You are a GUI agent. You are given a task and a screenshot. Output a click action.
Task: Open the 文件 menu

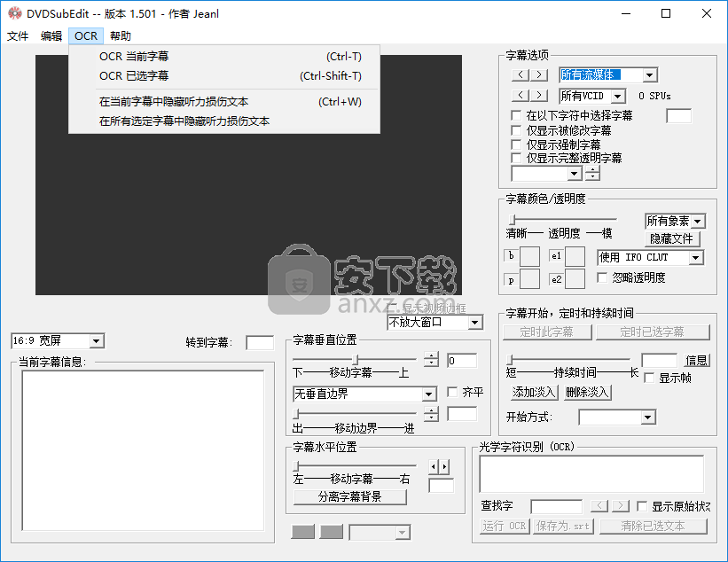tap(18, 35)
